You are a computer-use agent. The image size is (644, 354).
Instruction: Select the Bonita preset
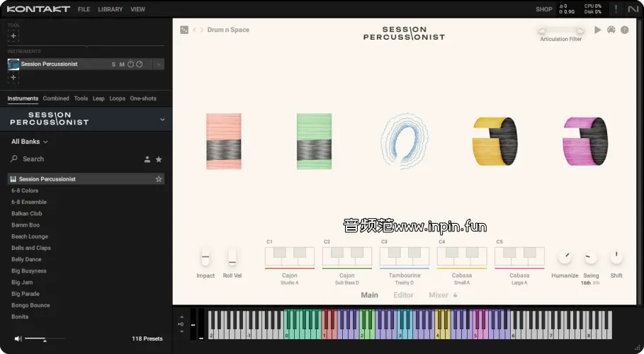pyautogui.click(x=20, y=317)
